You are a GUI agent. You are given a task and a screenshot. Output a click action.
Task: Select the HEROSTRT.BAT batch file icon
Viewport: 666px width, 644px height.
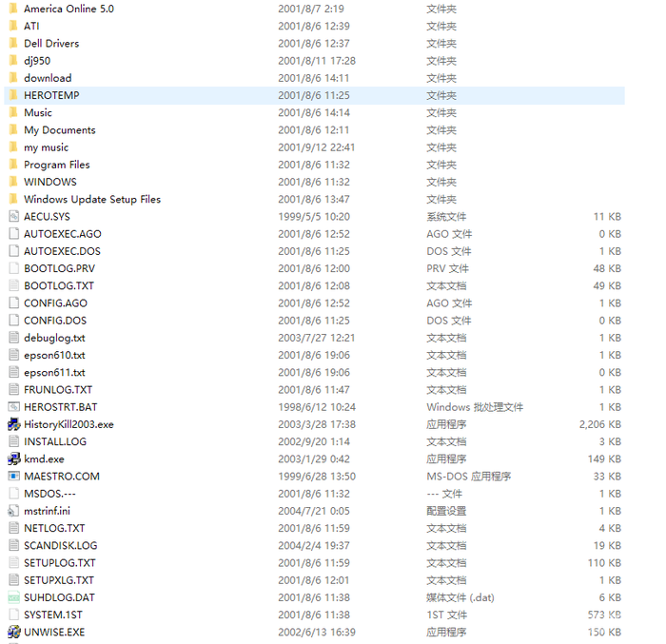[x=13, y=407]
